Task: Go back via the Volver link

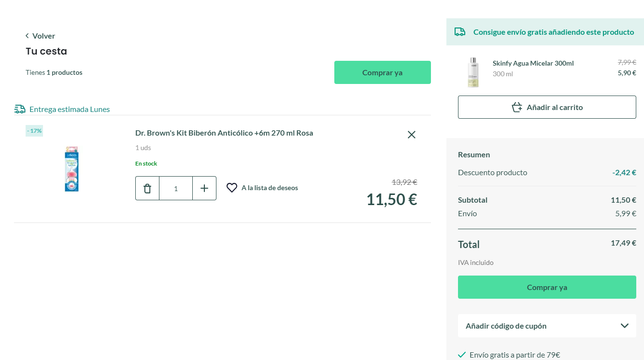Action: click(x=43, y=36)
